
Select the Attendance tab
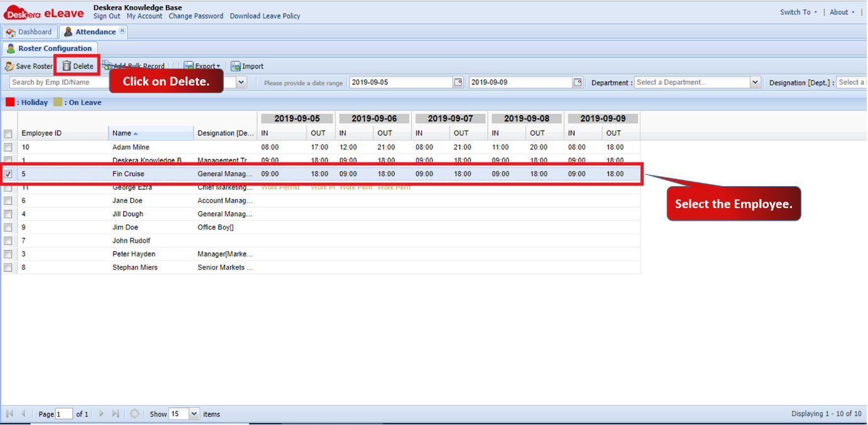coord(94,32)
